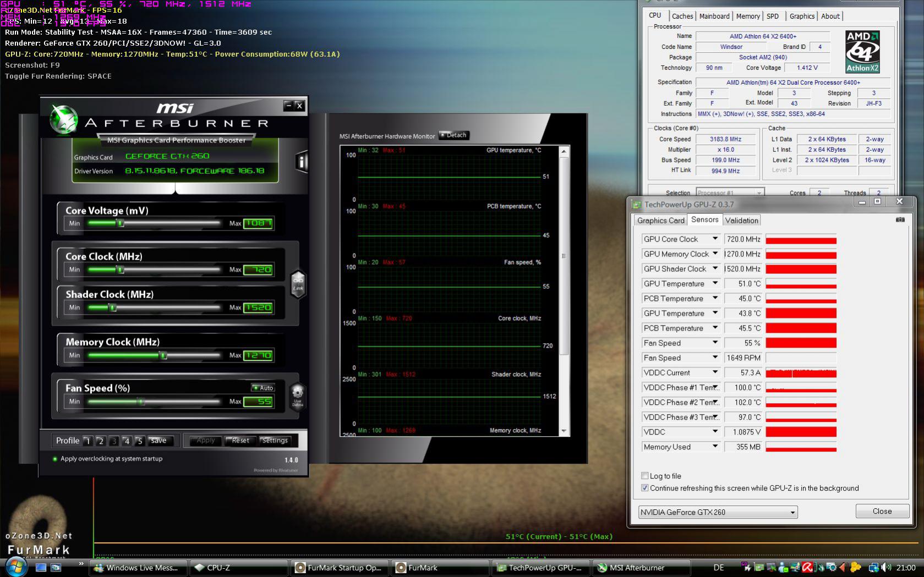Click the network icon in system tray
924x577 pixels.
coord(873,567)
